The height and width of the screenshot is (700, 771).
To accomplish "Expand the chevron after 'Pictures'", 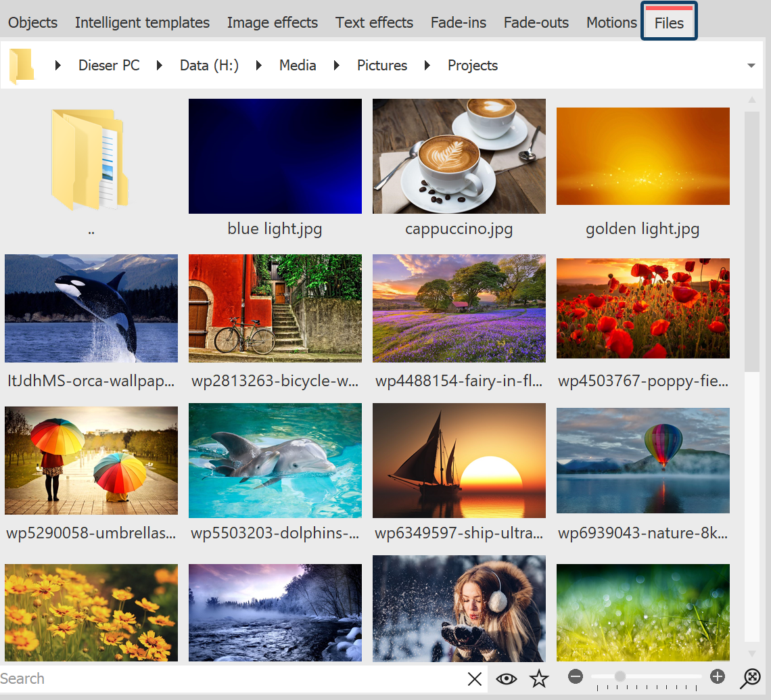I will tap(428, 65).
